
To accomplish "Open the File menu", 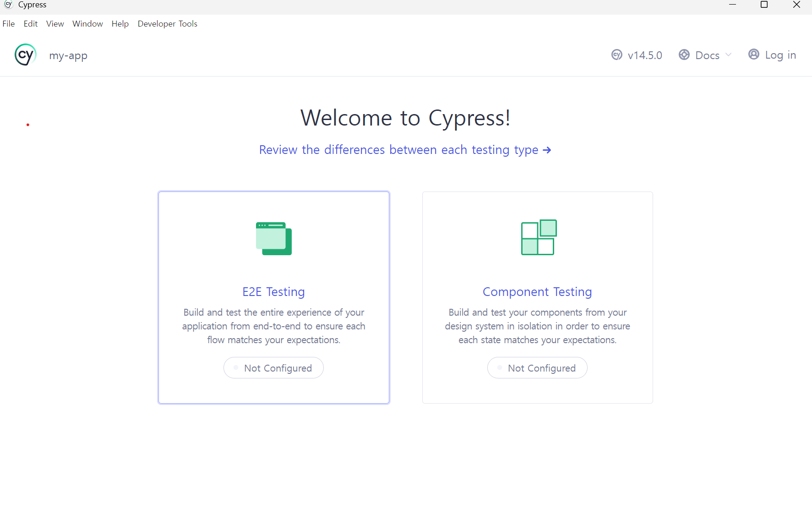I will click(x=9, y=24).
